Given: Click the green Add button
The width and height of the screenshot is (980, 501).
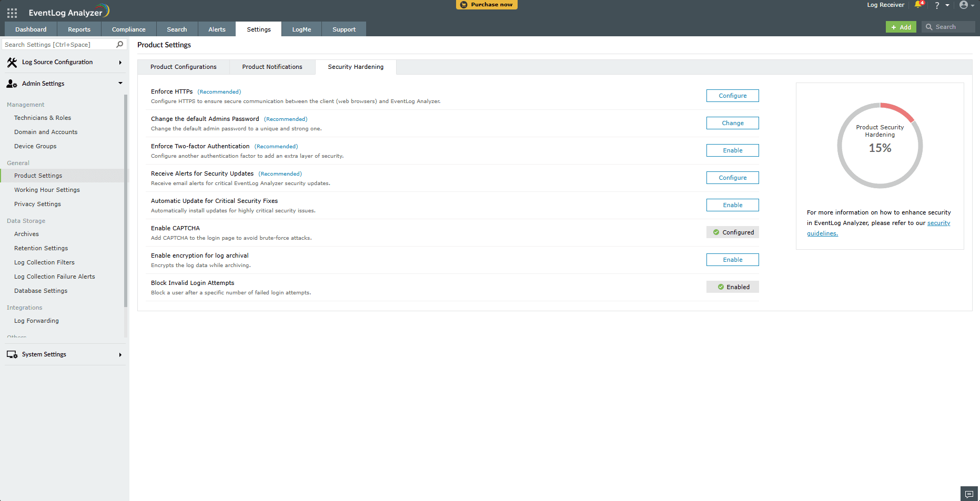Looking at the screenshot, I should click(901, 27).
